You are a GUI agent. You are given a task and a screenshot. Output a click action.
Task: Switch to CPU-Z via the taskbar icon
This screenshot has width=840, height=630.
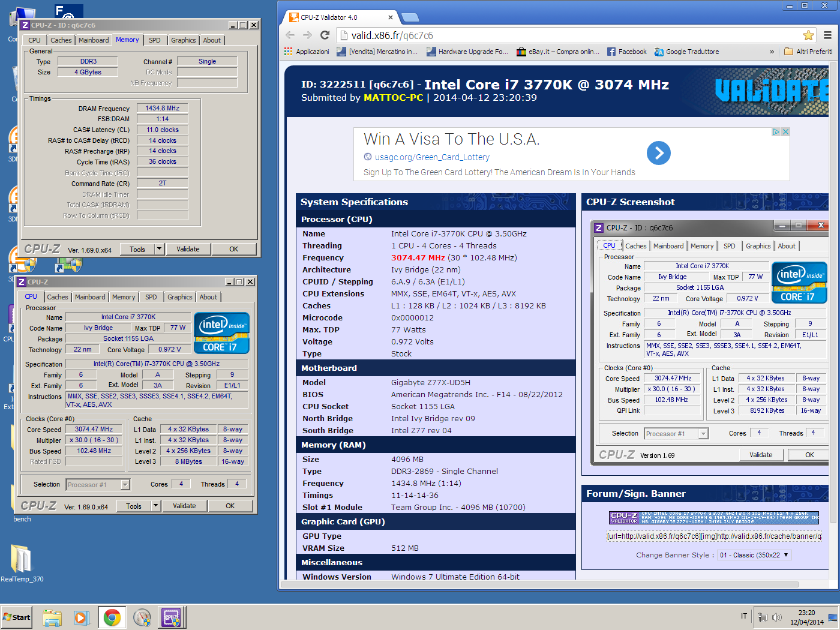click(x=172, y=617)
